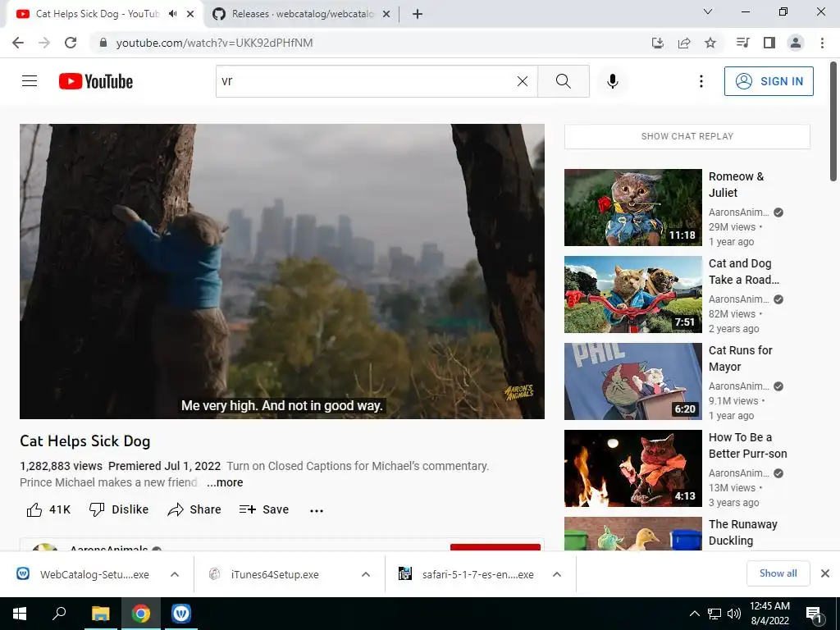Open a new browser tab
This screenshot has height=630, width=840.
(418, 14)
